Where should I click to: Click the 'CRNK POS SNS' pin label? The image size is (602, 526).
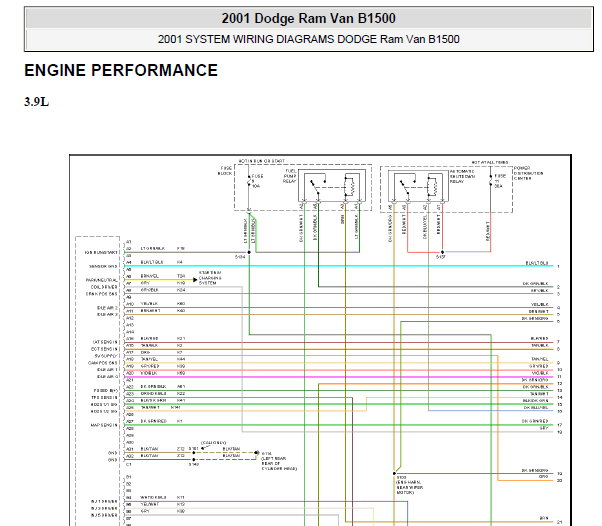pyautogui.click(x=101, y=294)
